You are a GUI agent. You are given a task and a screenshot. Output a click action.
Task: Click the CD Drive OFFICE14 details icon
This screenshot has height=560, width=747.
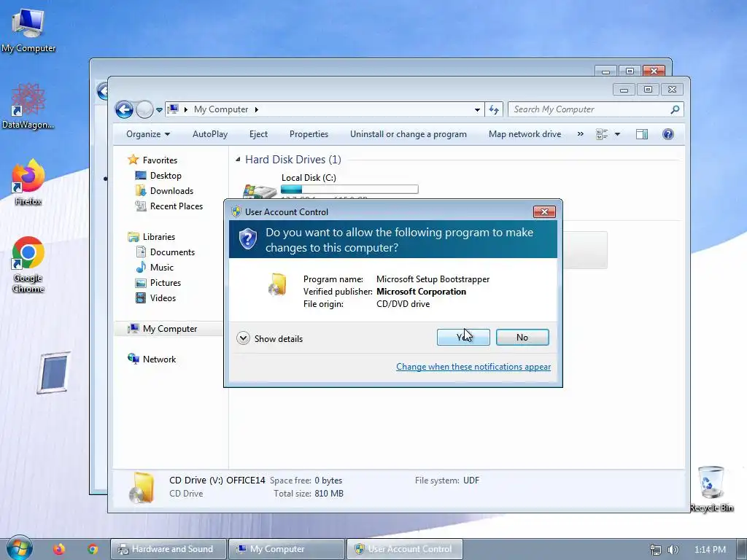click(x=142, y=487)
